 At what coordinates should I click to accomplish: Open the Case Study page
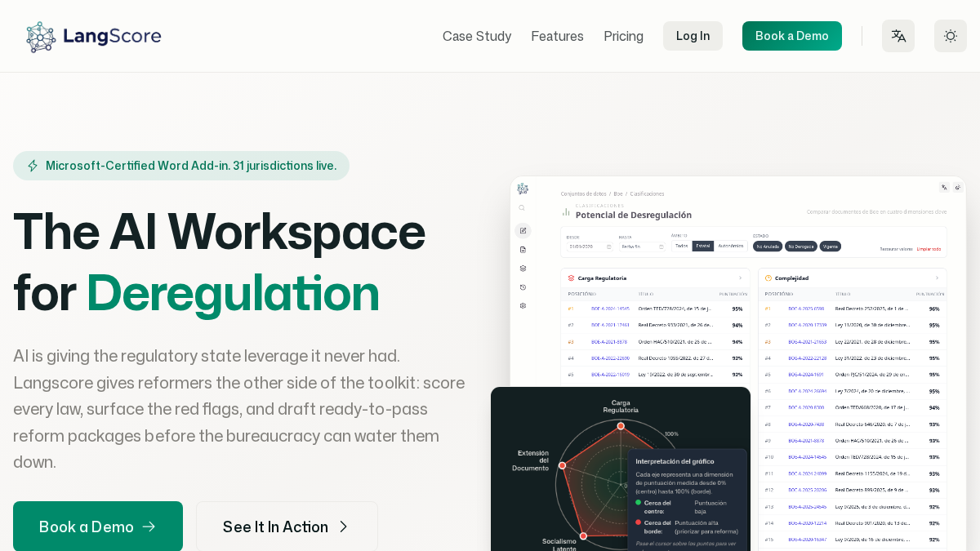[477, 36]
